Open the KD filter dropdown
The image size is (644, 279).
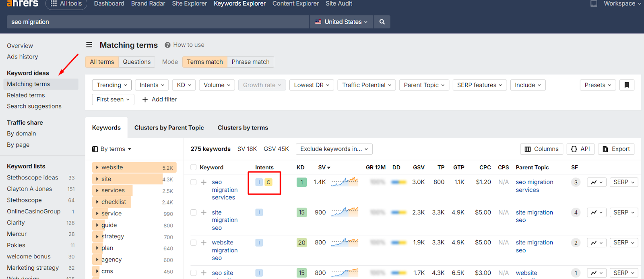[184, 85]
